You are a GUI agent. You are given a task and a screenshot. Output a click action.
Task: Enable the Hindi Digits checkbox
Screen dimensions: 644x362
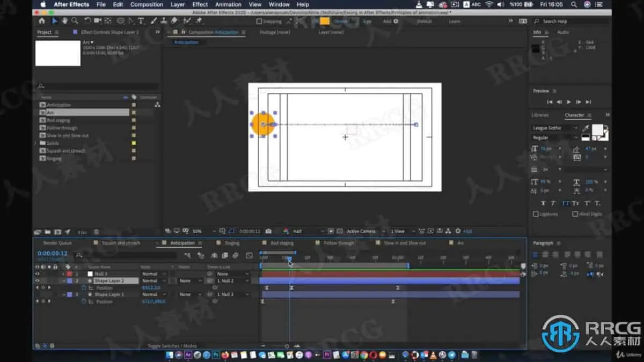tap(575, 214)
